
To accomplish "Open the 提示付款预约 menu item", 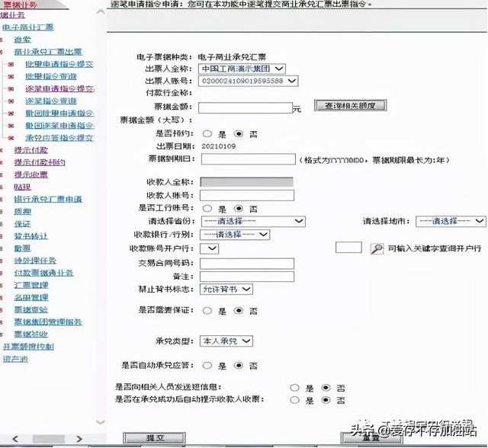I will pos(40,162).
